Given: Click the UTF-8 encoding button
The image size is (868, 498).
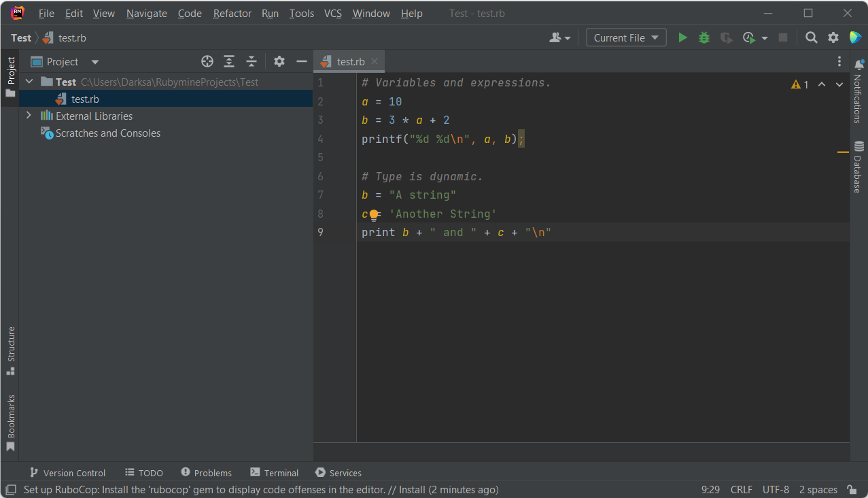Looking at the screenshot, I should (x=776, y=490).
